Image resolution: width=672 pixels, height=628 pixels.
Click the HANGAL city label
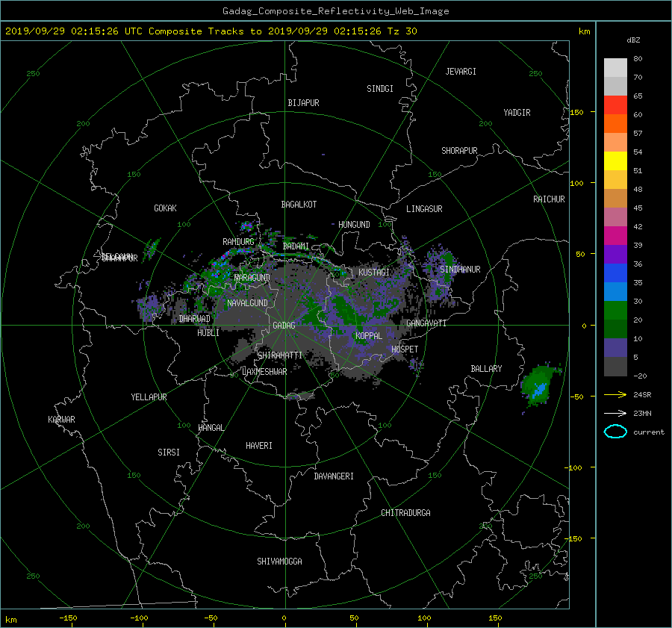(211, 428)
